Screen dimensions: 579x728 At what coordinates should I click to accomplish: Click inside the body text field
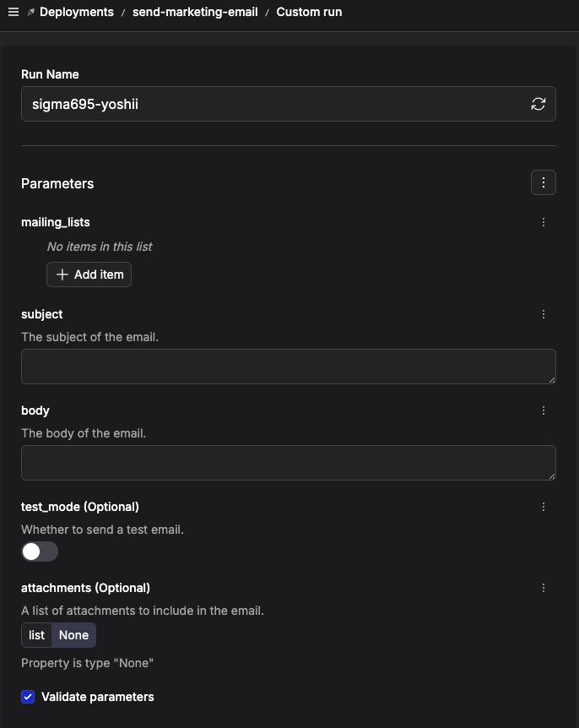coord(288,462)
